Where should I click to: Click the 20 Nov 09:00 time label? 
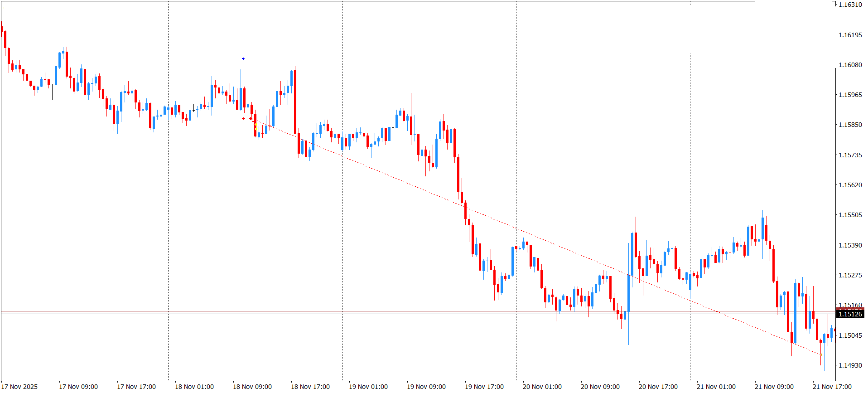[x=600, y=387]
